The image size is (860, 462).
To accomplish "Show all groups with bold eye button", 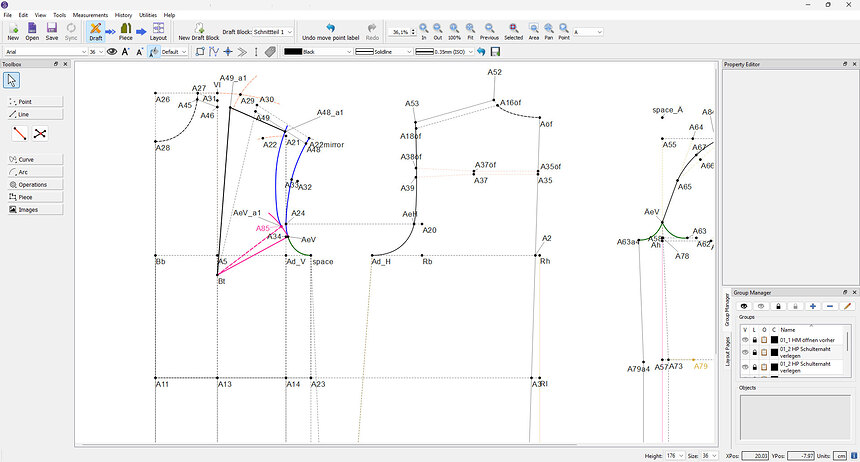I will click(744, 306).
